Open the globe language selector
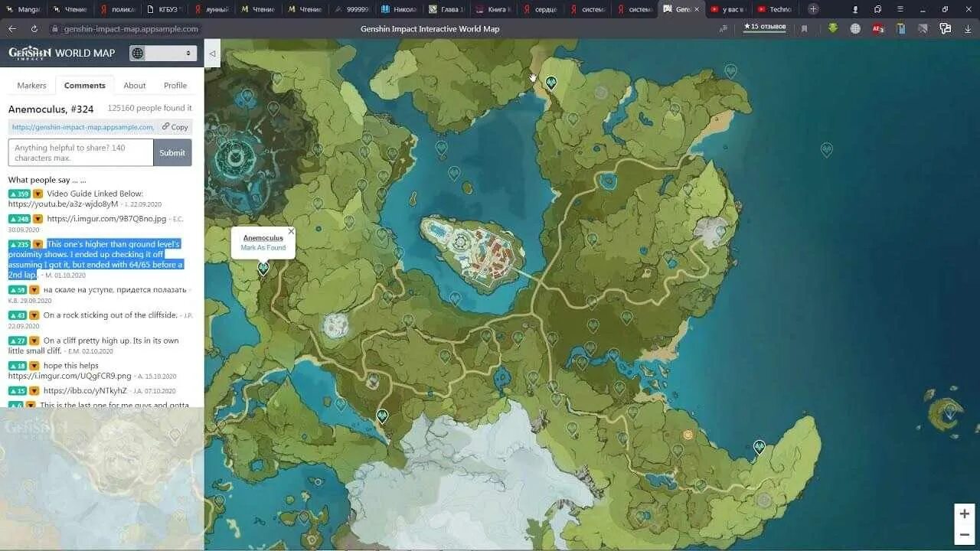Image resolution: width=980 pixels, height=551 pixels. [x=163, y=54]
